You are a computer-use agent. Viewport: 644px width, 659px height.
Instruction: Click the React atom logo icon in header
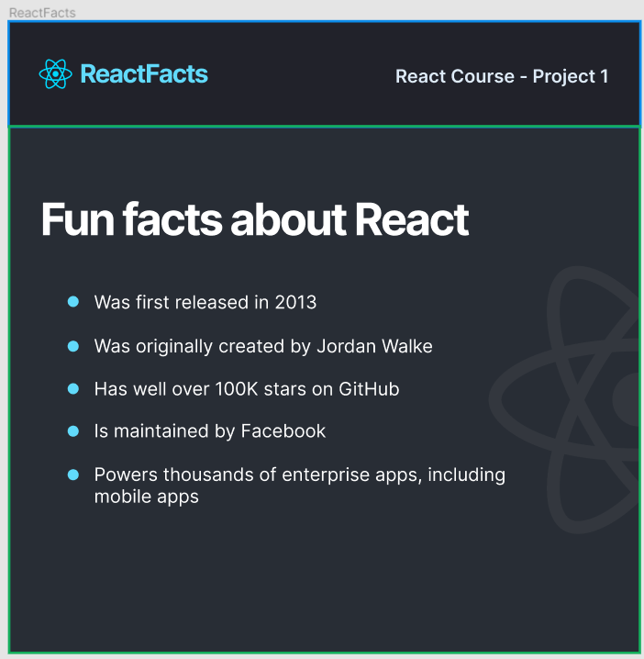tap(55, 74)
